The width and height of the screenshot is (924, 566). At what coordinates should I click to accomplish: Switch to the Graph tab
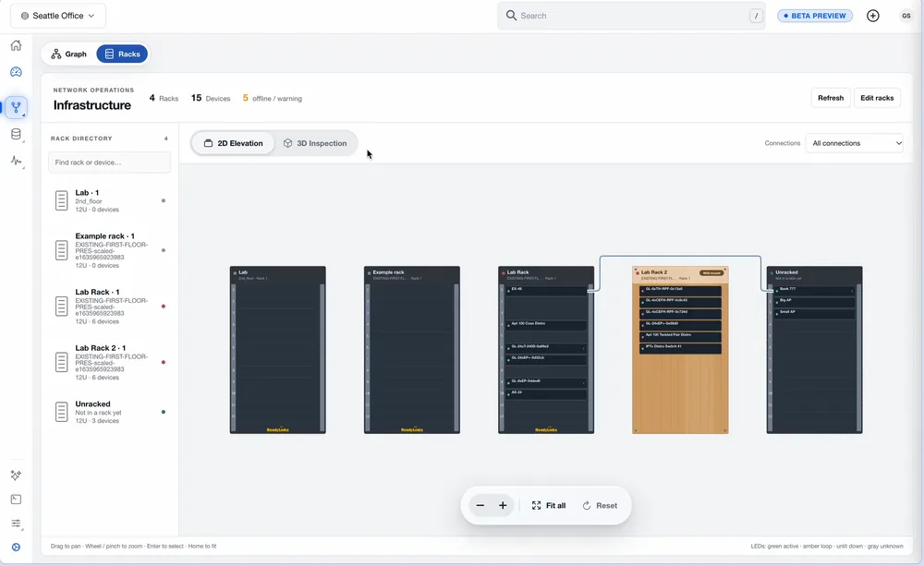click(69, 54)
